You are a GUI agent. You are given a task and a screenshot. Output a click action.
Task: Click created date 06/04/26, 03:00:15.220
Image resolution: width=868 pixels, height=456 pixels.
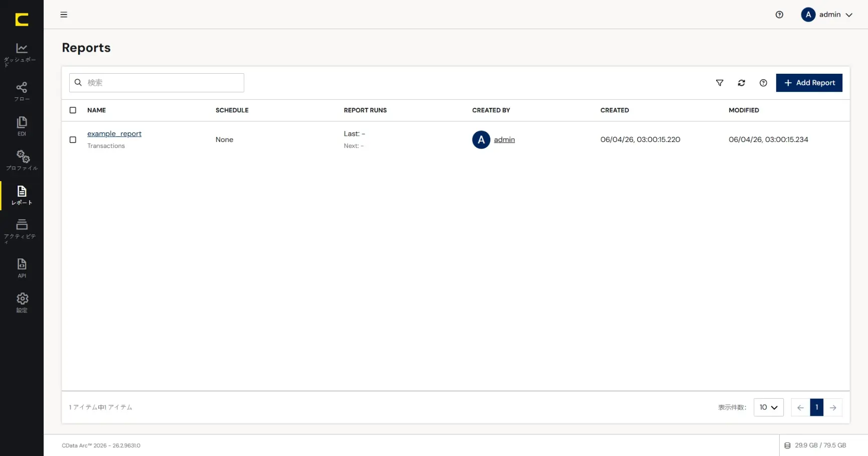click(640, 139)
